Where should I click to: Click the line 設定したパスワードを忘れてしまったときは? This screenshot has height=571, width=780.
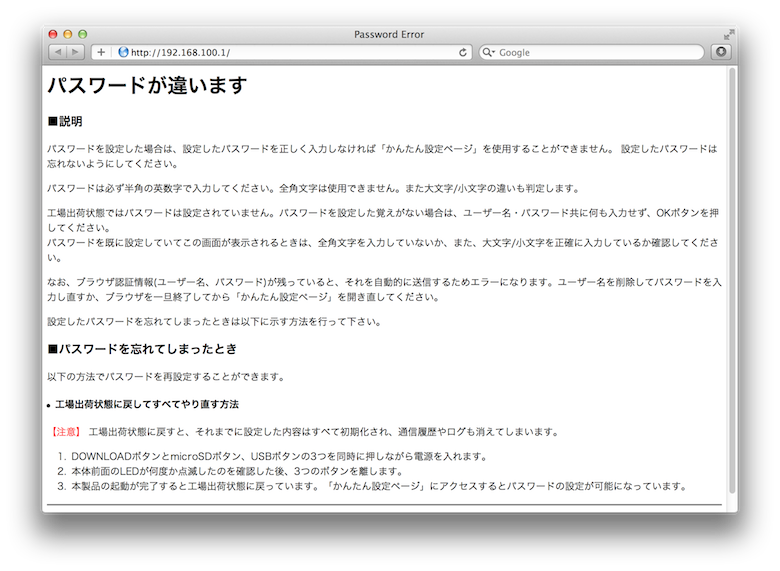click(215, 322)
